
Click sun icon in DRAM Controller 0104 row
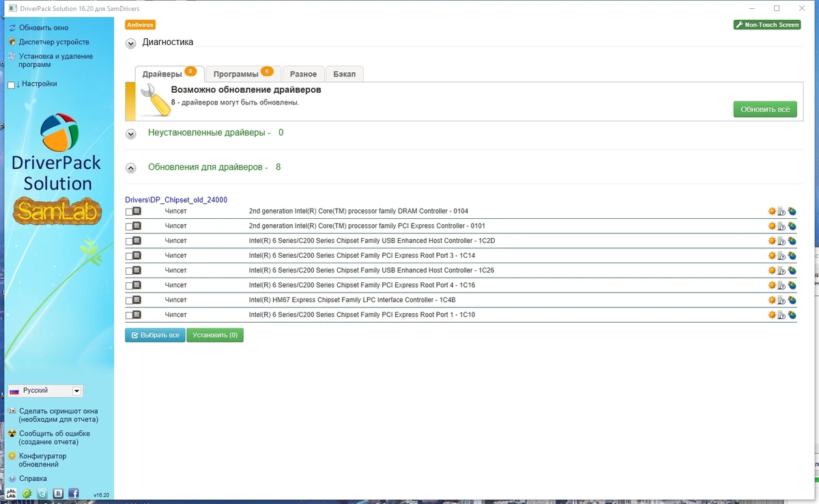772,211
